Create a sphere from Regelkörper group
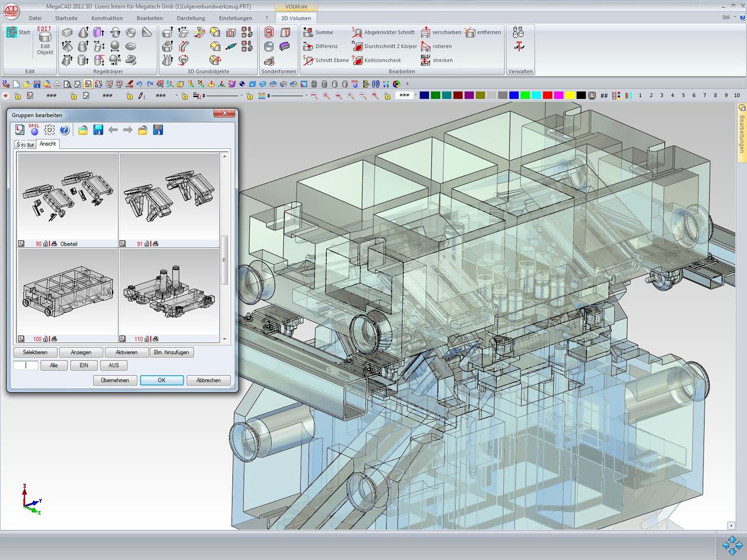Screen dimensions: 747x560 (x=115, y=46)
